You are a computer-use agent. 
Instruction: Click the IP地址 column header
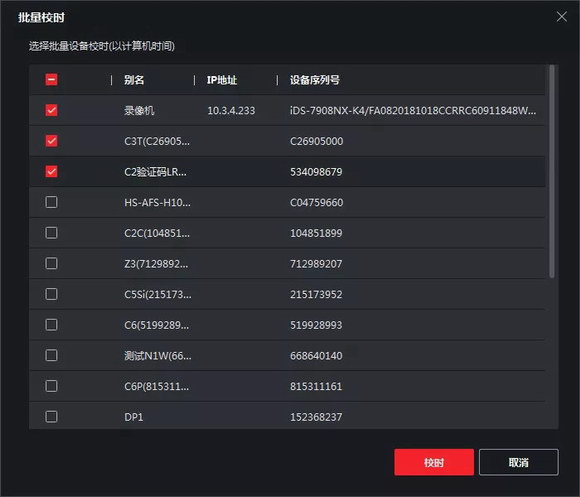222,80
